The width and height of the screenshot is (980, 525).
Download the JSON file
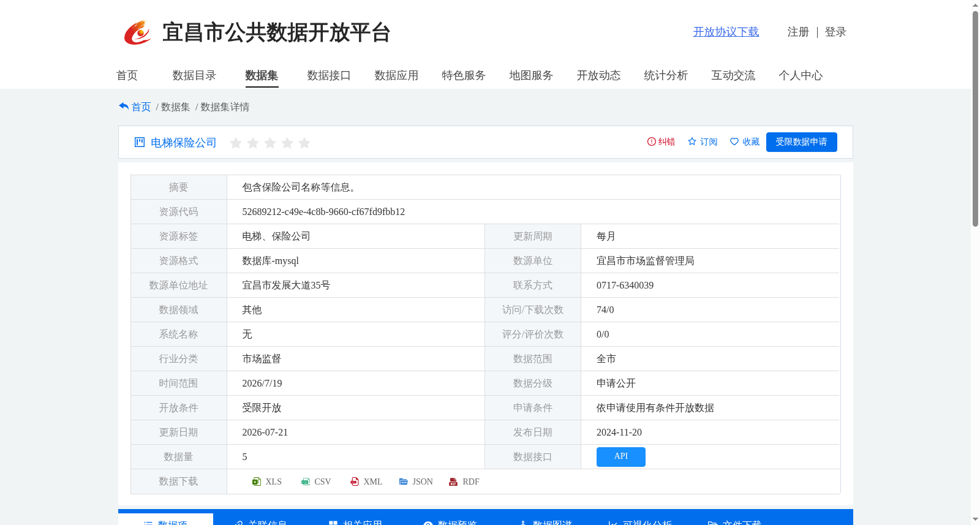point(416,482)
